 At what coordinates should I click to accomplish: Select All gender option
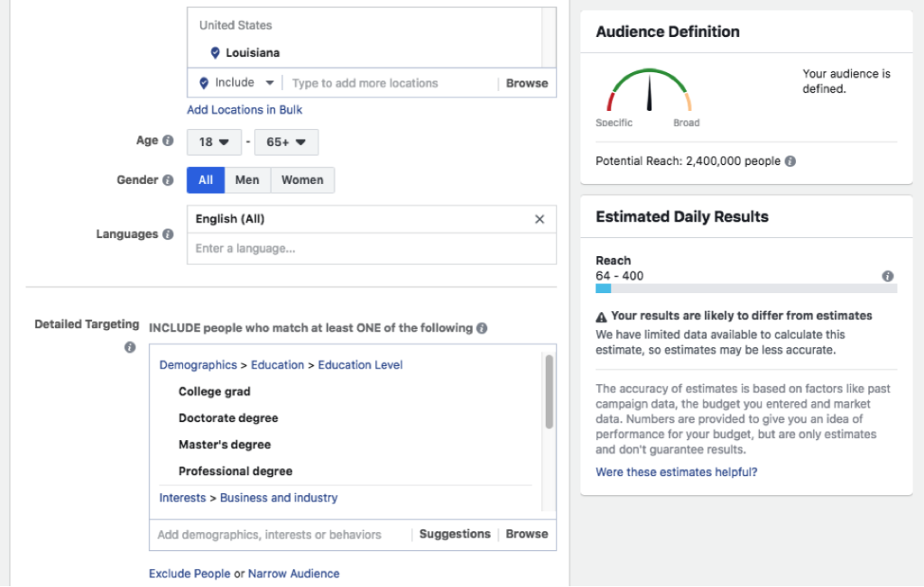[206, 180]
